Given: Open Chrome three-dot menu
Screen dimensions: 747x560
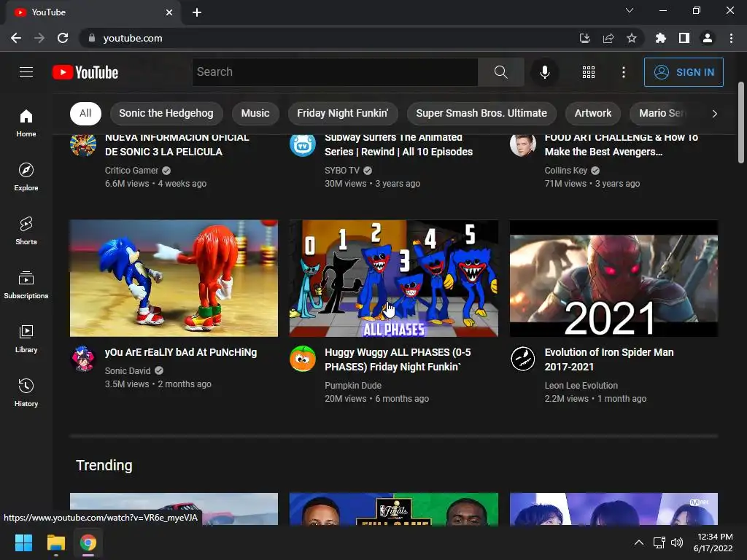Looking at the screenshot, I should coord(731,38).
